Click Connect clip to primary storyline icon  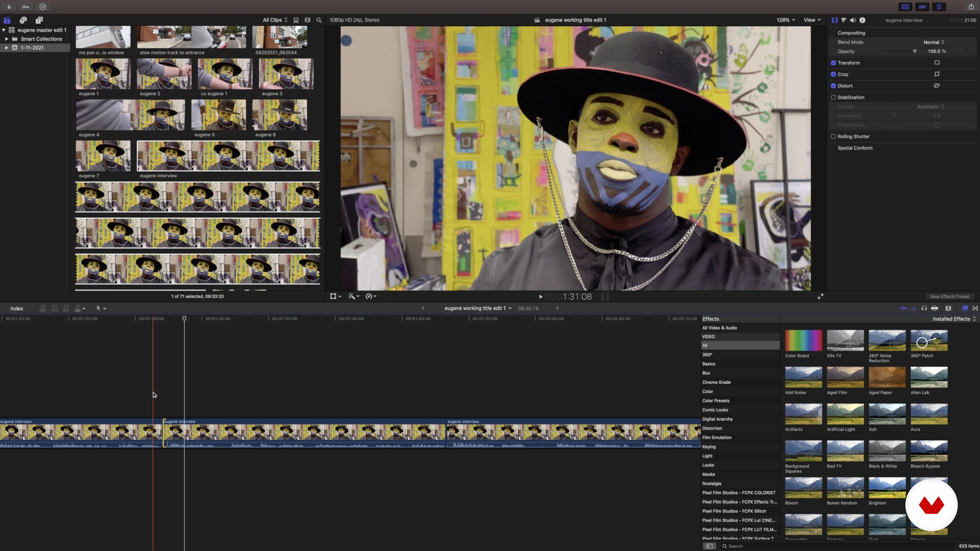click(43, 308)
